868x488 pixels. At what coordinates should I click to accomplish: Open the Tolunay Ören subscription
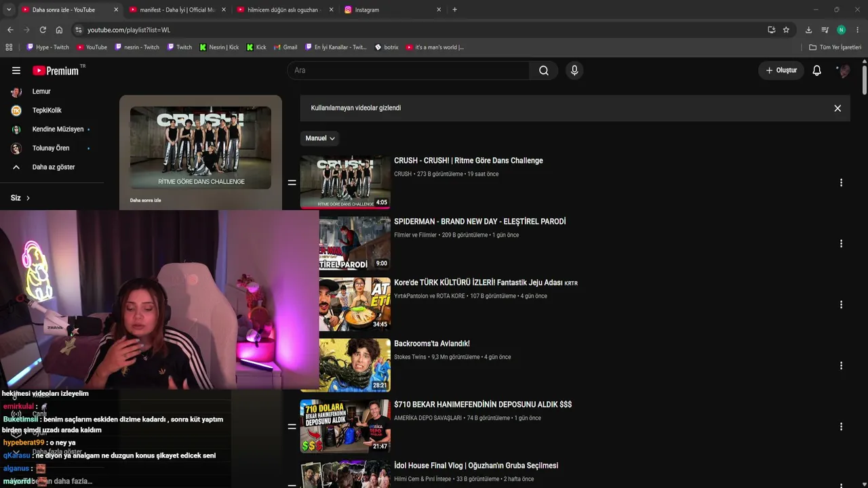[51, 148]
